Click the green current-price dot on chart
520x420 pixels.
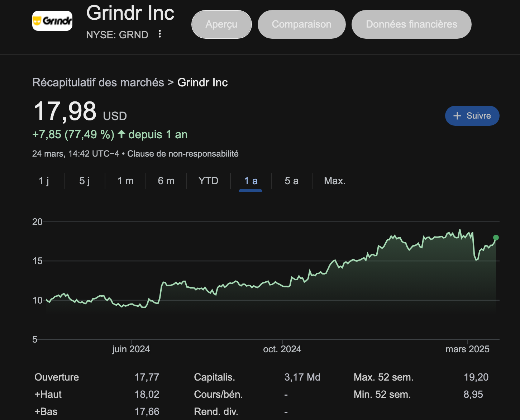pyautogui.click(x=496, y=238)
